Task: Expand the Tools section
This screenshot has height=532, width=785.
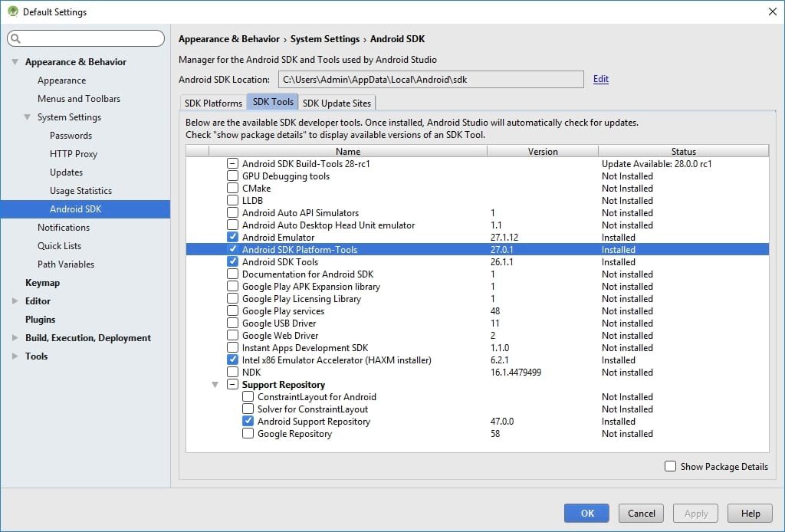Action: tap(15, 356)
